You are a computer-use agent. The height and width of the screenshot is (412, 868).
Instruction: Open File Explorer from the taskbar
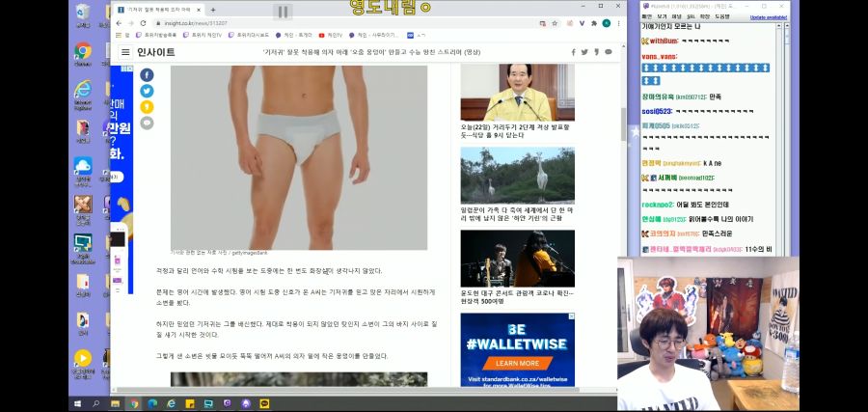click(x=115, y=403)
